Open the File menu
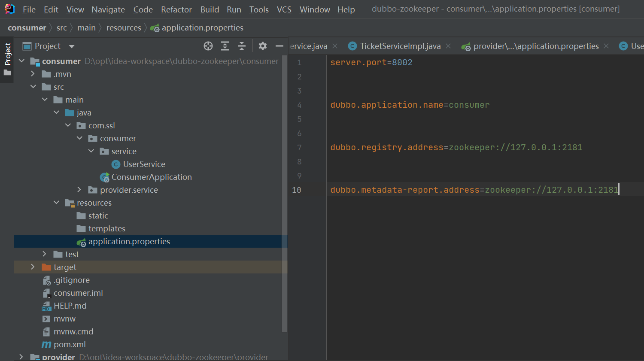644x361 pixels. 29,9
